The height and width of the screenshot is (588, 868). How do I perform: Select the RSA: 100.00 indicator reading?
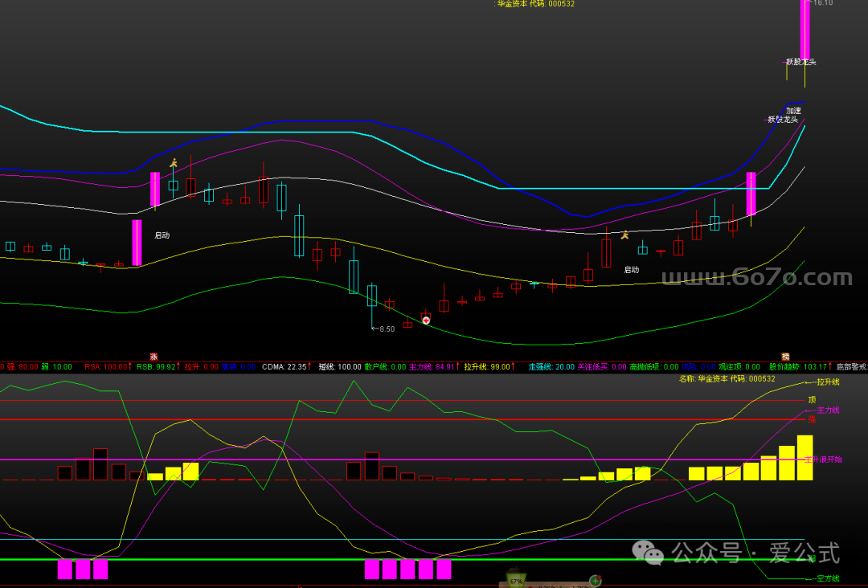point(107,367)
